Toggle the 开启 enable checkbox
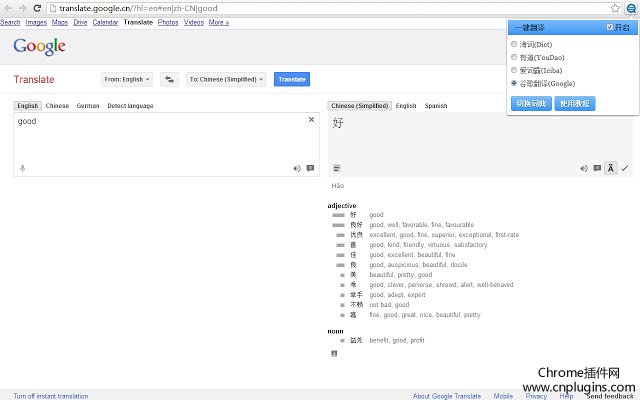Screen dimensions: 640x400 pos(611,27)
